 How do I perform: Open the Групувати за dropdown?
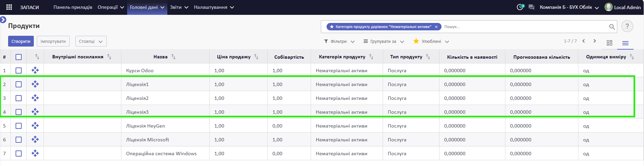click(x=384, y=41)
